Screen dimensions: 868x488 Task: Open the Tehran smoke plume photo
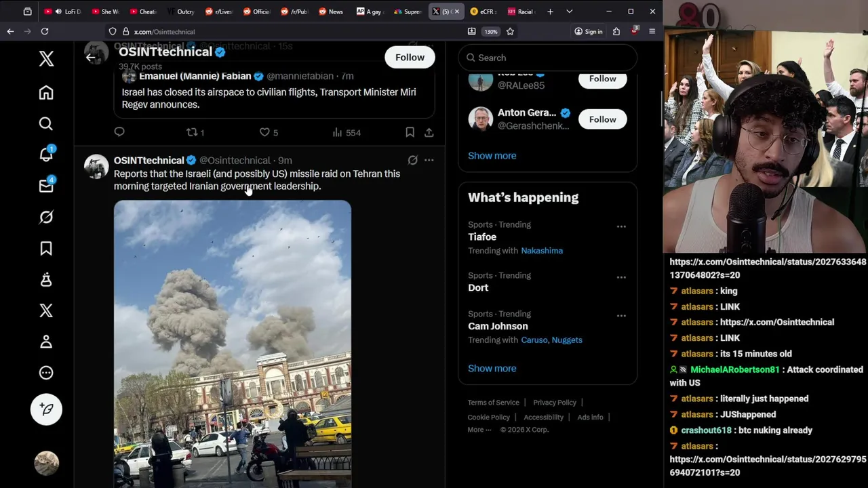pos(233,344)
